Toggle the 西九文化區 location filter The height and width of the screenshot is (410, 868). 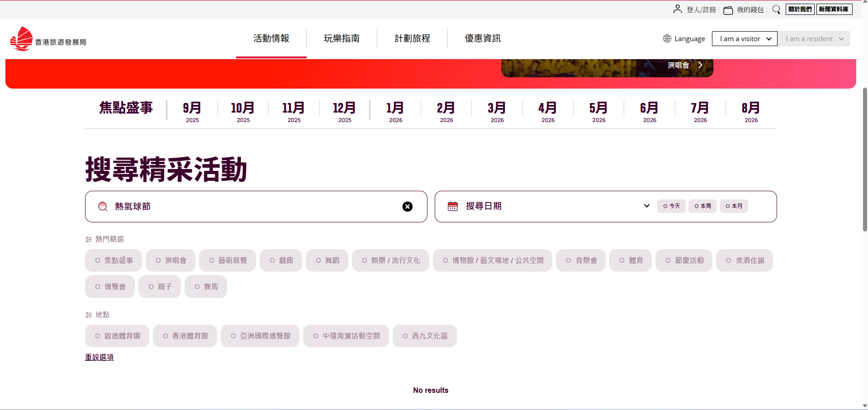click(x=424, y=336)
